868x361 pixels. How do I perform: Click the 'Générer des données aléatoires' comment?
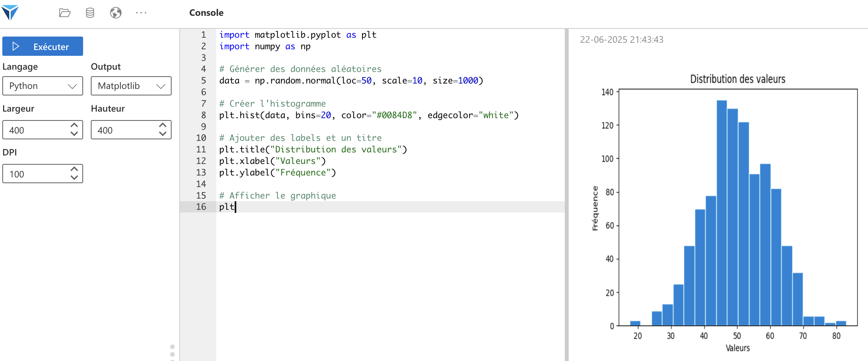[300, 69]
